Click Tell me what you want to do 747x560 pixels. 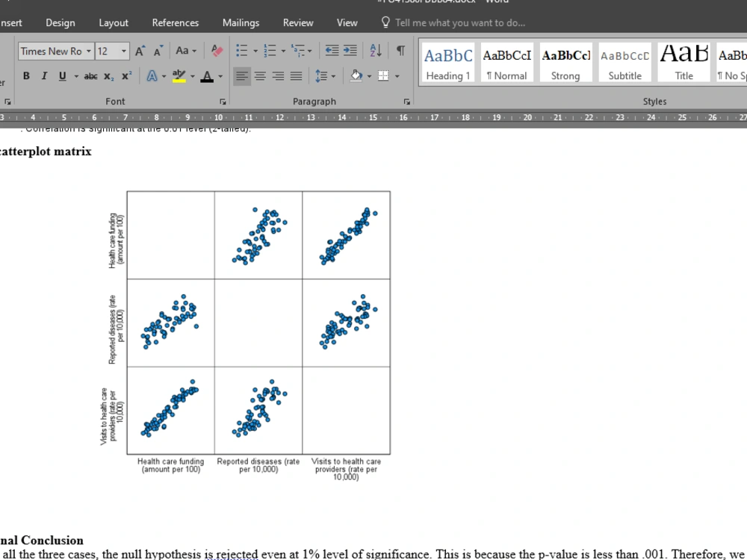453,23
